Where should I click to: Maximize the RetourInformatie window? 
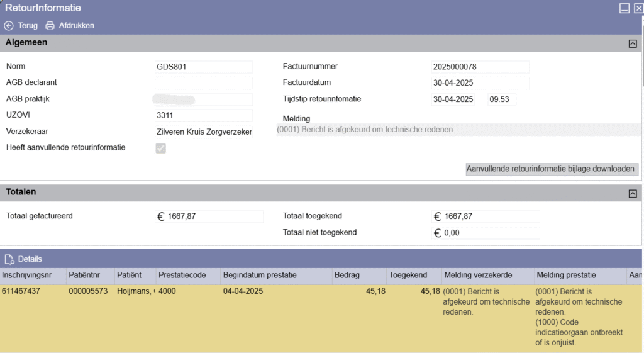pyautogui.click(x=624, y=8)
